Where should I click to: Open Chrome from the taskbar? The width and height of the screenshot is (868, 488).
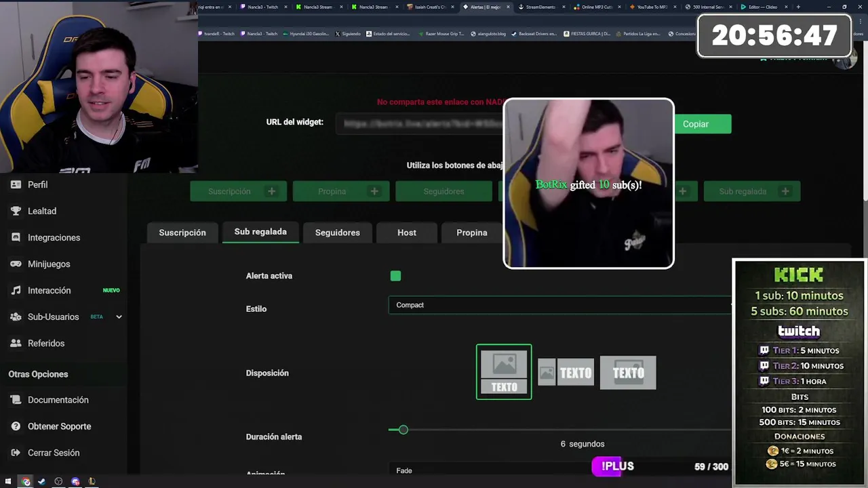tap(26, 482)
